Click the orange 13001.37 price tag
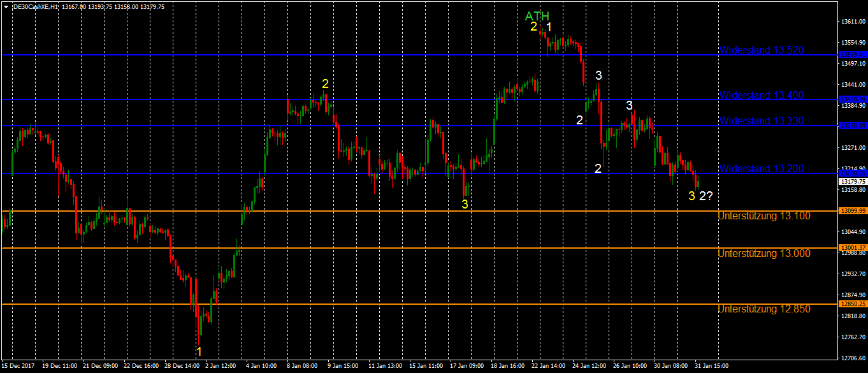The width and height of the screenshot is (868, 373). tap(853, 247)
